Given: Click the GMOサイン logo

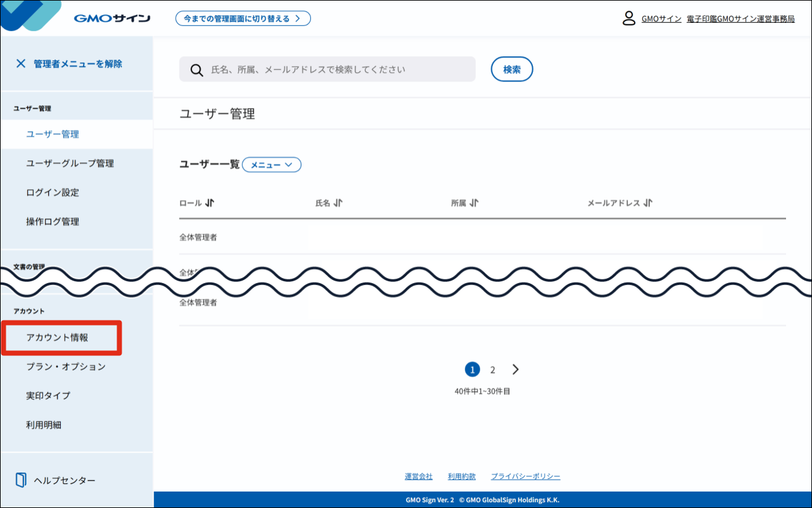Looking at the screenshot, I should 111,18.
